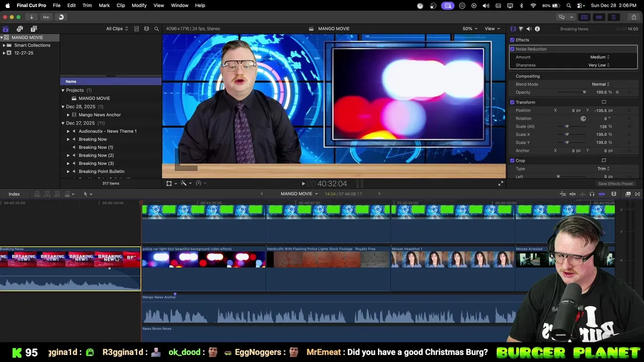
Task: Open the retime speed meter menu
Action: click(200, 184)
